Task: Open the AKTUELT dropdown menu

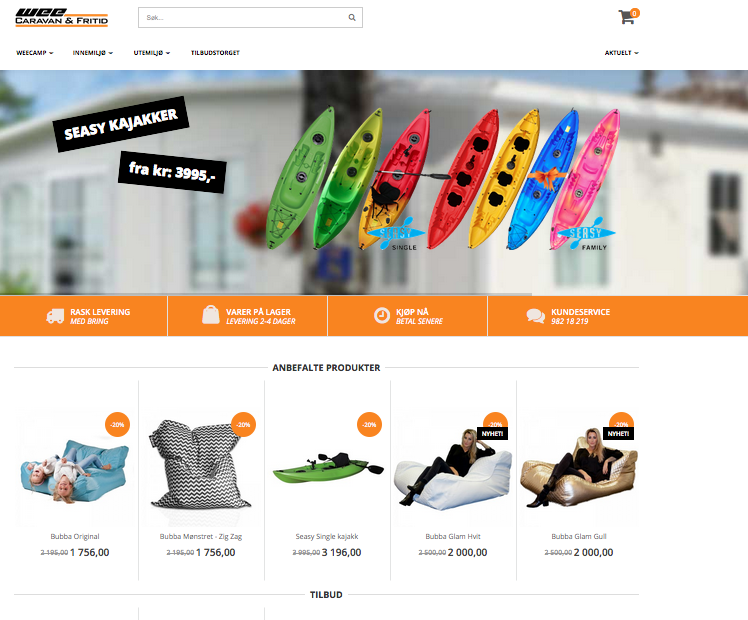Action: (622, 53)
